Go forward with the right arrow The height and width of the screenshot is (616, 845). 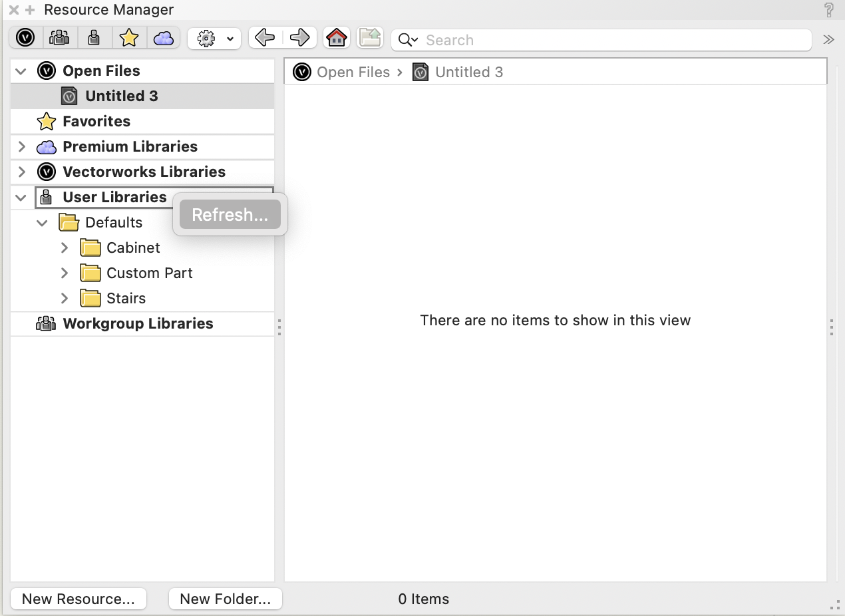[x=299, y=38]
